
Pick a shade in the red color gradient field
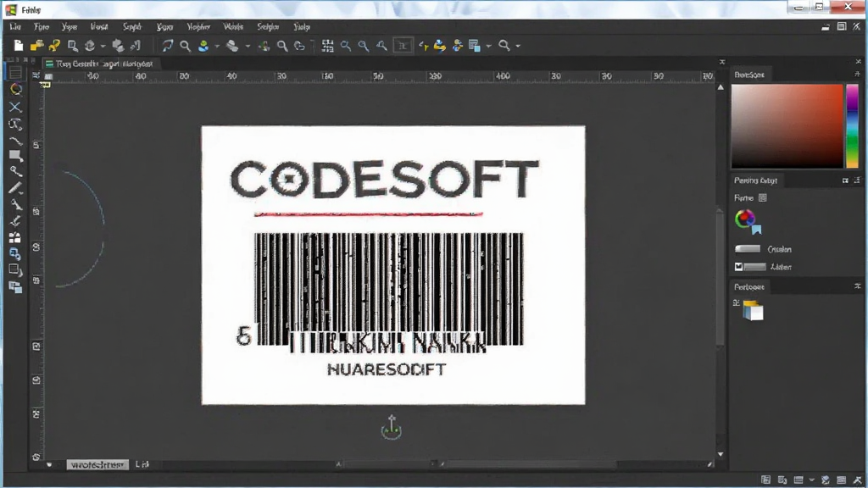point(787,126)
